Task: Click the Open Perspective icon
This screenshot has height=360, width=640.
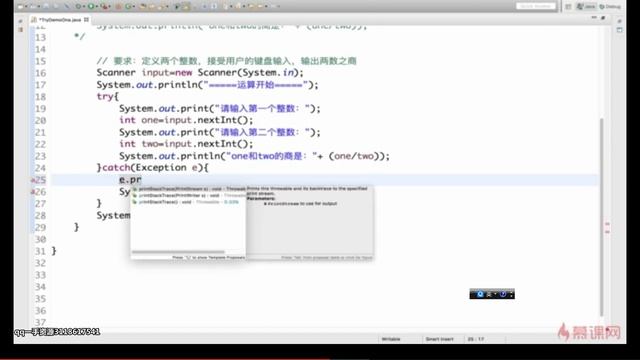Action: pos(568,7)
